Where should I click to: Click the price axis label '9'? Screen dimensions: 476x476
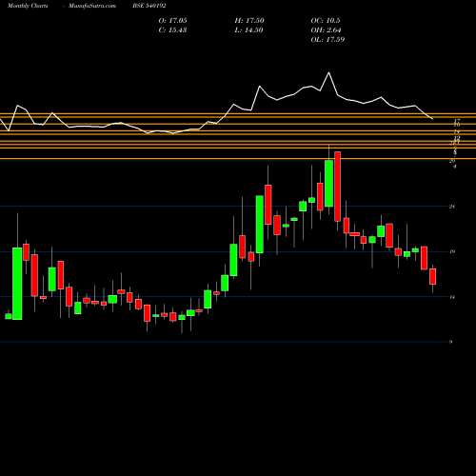pyautogui.click(x=450, y=342)
